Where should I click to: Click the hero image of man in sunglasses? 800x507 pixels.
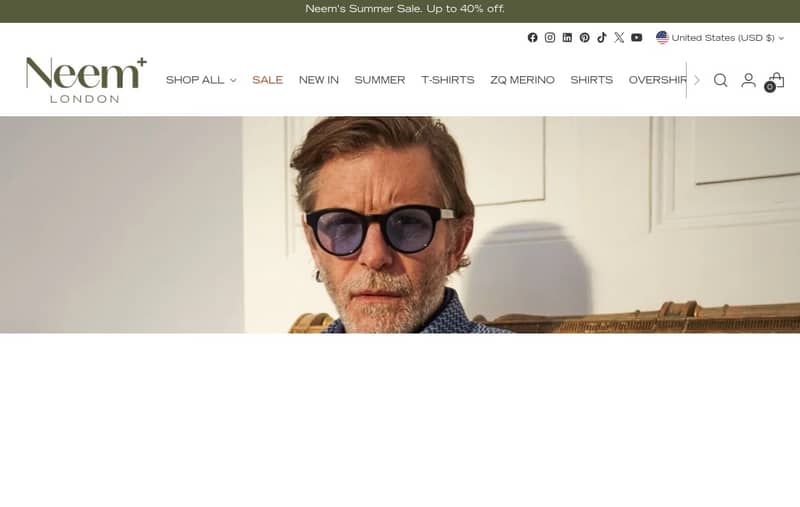[x=400, y=224]
